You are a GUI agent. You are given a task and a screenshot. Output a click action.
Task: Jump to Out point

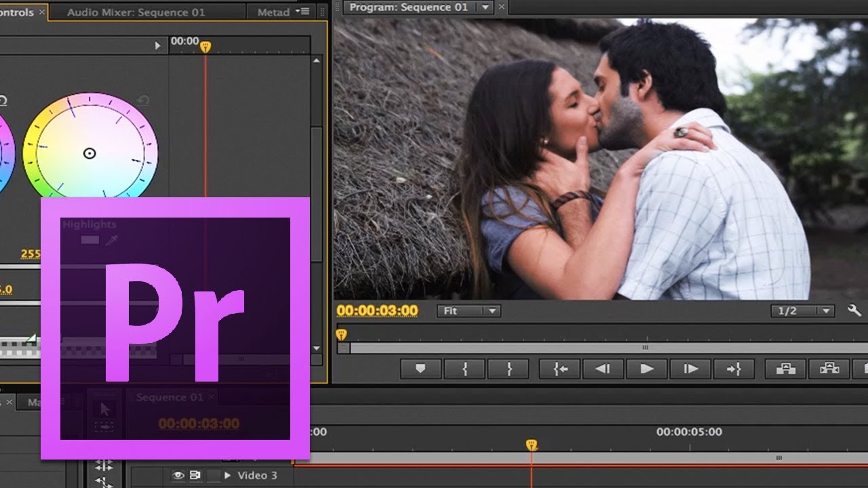[x=734, y=369]
